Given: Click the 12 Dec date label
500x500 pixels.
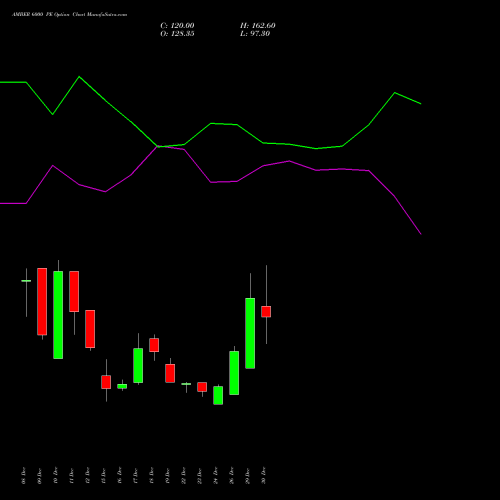Looking at the screenshot, I should click(87, 475).
